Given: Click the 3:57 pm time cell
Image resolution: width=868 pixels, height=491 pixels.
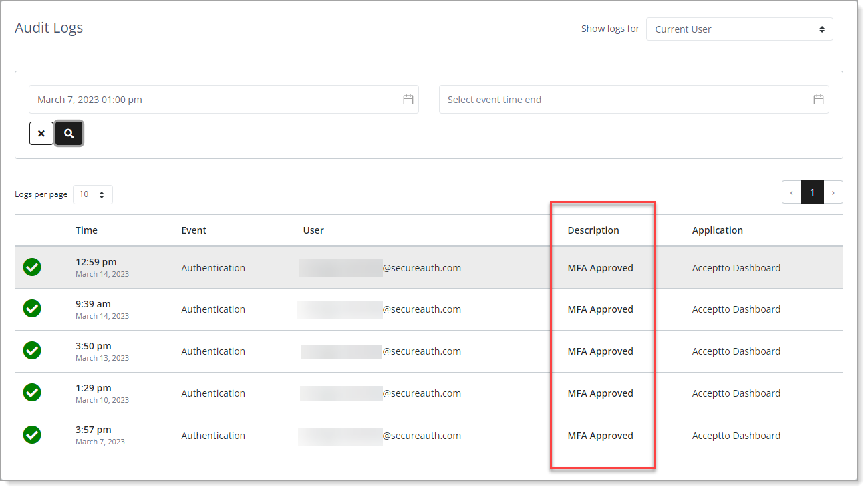Looking at the screenshot, I should [x=100, y=435].
